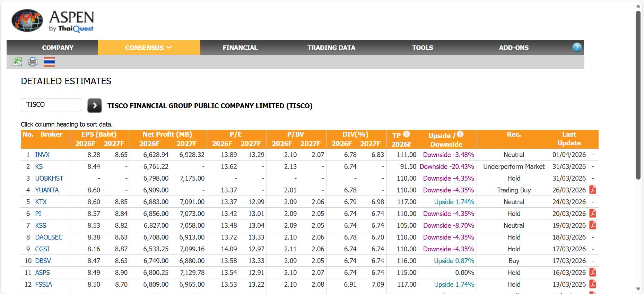Open the FINANCIAL tab
Image resolution: width=644 pixels, height=294 pixels.
coord(240,48)
